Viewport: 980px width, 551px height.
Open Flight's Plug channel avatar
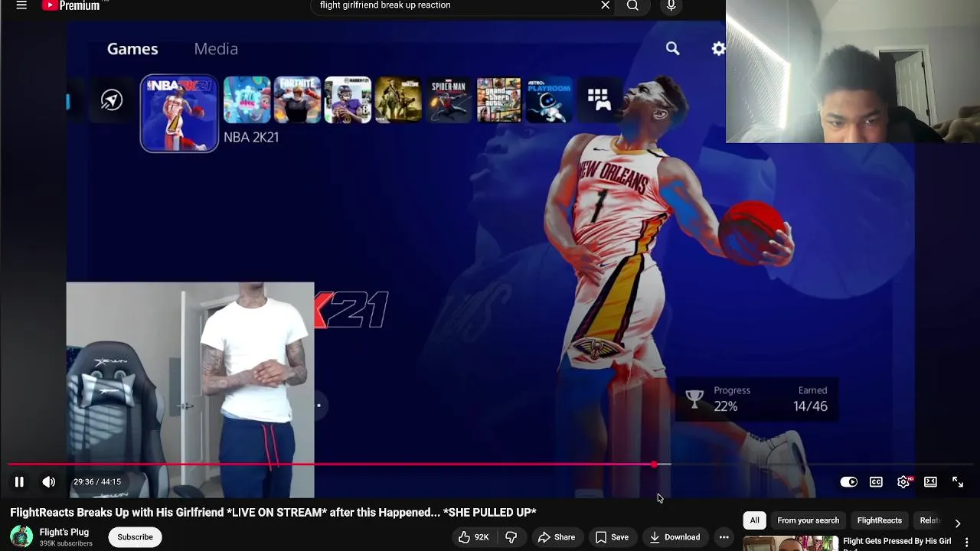coord(21,536)
